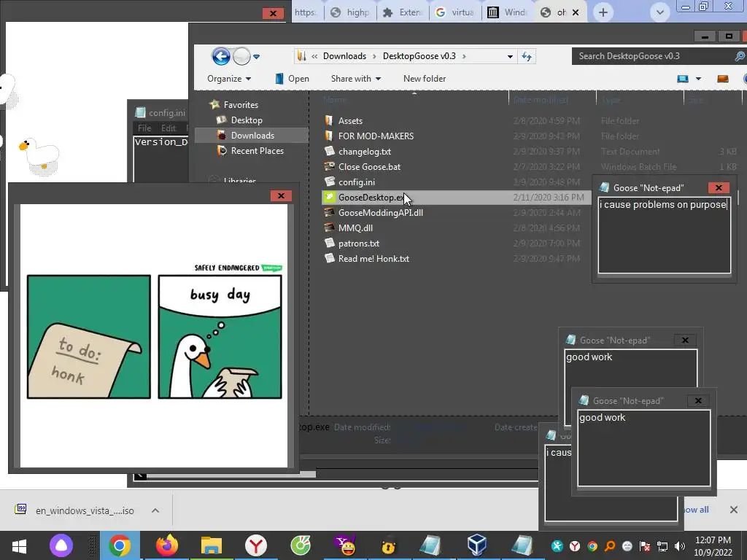Open network status in system tray

(x=662, y=546)
